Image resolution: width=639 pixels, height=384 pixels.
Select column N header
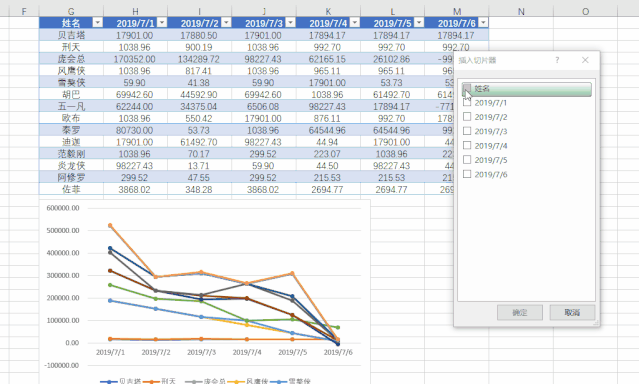pyautogui.click(x=521, y=11)
